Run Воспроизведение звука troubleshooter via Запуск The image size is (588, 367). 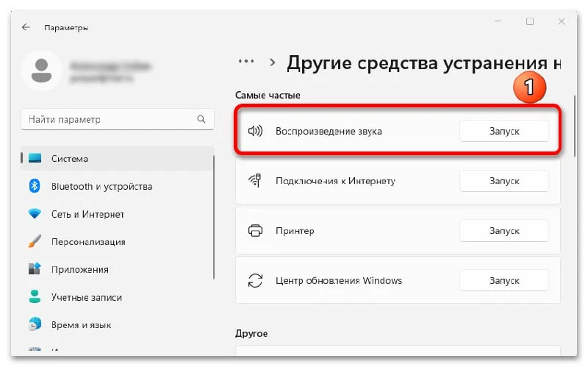click(x=504, y=131)
